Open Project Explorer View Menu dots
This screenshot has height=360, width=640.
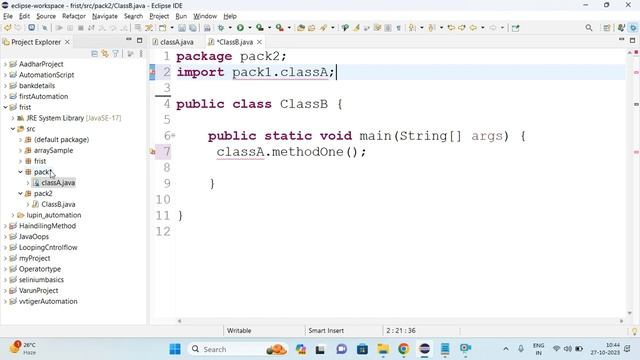click(x=141, y=53)
